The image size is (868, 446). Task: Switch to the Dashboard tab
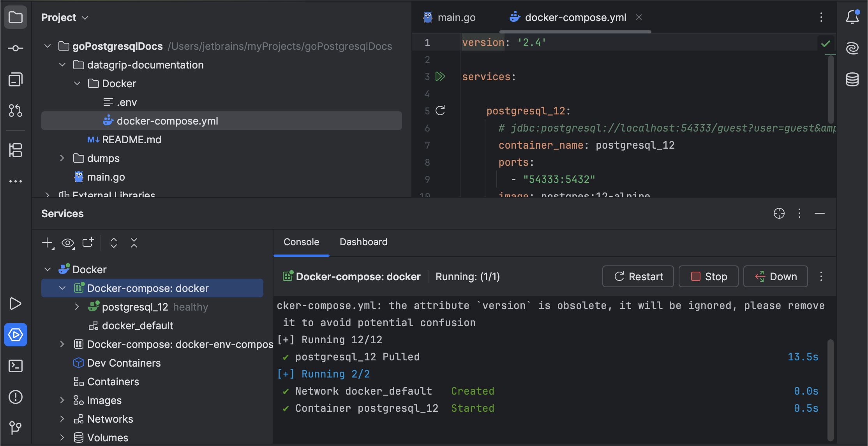click(x=363, y=242)
